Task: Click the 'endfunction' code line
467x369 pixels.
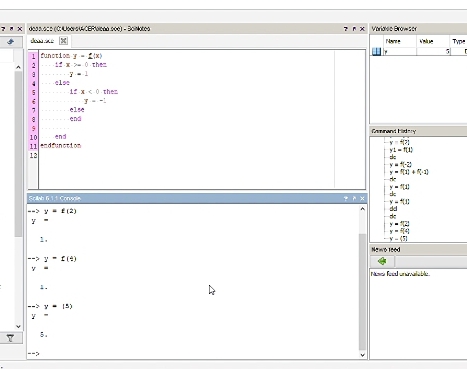Action: (61, 146)
